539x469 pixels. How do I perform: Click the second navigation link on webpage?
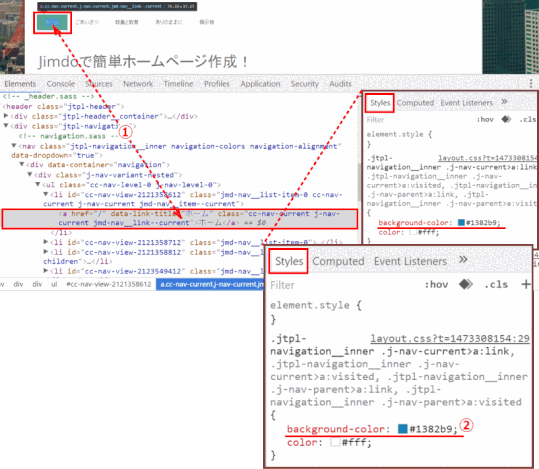click(x=87, y=22)
